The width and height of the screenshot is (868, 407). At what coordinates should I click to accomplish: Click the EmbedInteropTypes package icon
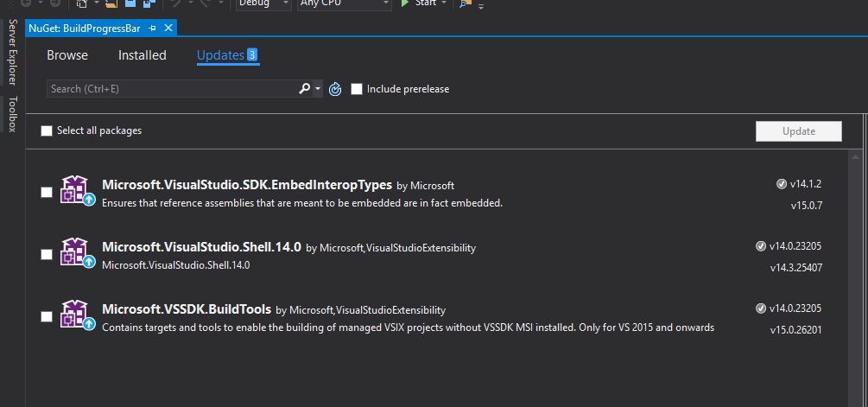pyautogui.click(x=78, y=190)
